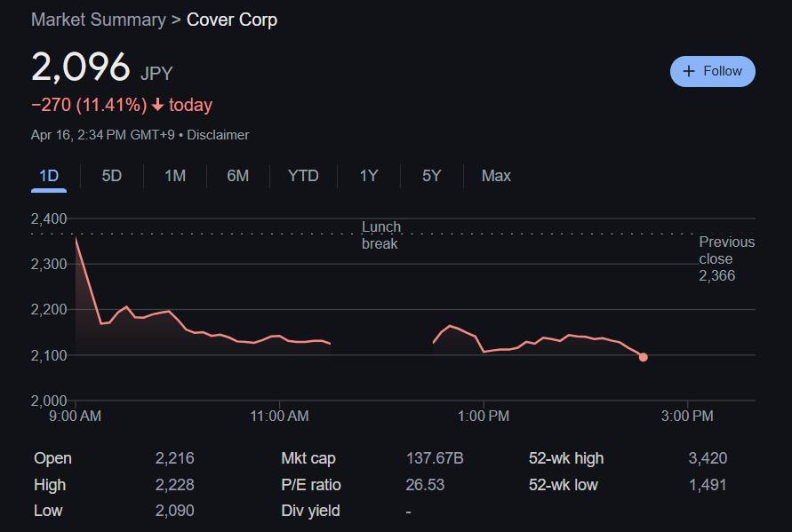
Task: Click the 9:00 AM axis label
Action: coord(76,416)
